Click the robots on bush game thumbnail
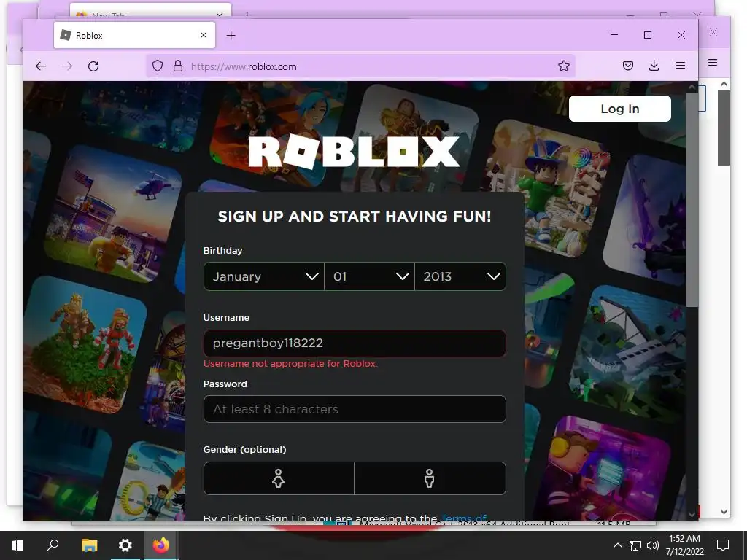Viewport: 747px width, 560px height. [85, 344]
